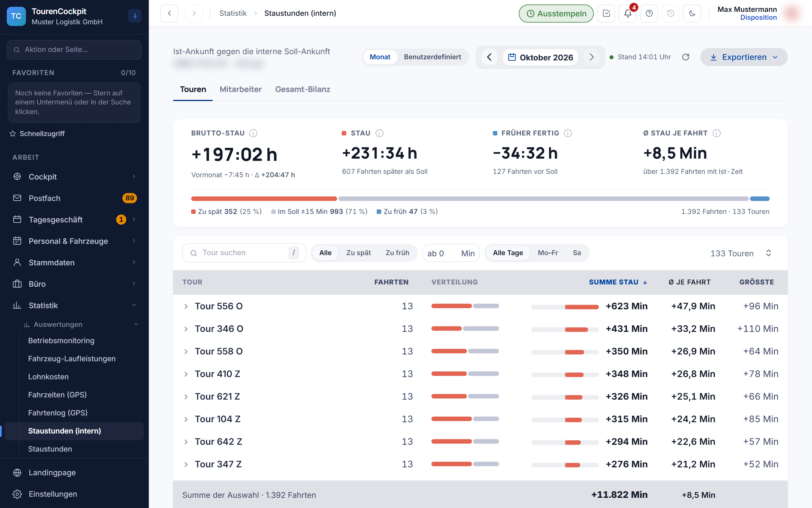Click the sidebar pin icon beside TourenCockpit
Viewport: 812px width, 508px height.
[135, 16]
